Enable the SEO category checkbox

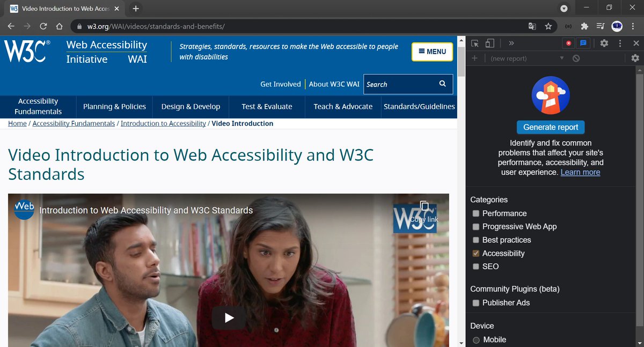(x=476, y=266)
